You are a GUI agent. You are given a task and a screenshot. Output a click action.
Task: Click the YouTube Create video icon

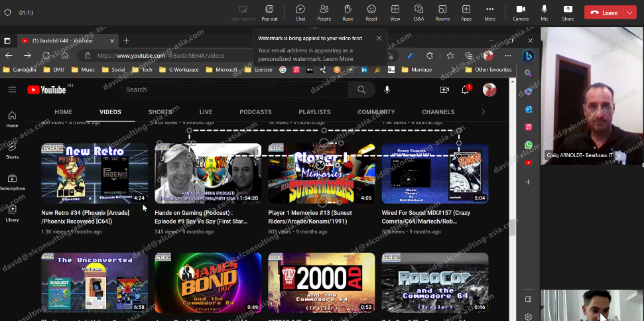pyautogui.click(x=444, y=90)
